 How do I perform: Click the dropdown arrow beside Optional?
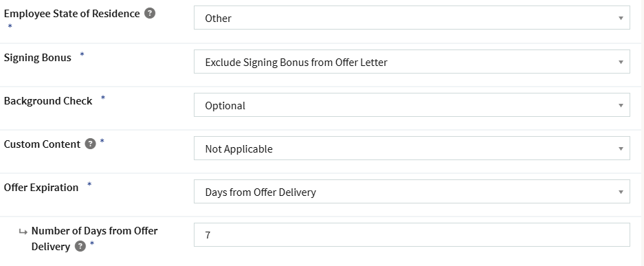coord(621,105)
